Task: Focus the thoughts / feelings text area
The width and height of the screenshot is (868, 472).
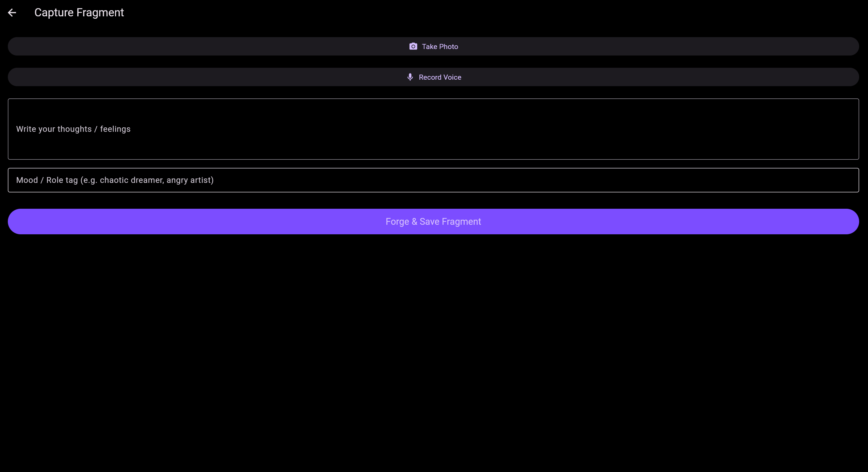Action: (x=433, y=129)
